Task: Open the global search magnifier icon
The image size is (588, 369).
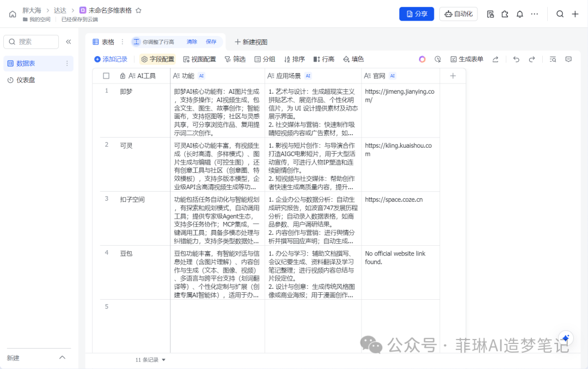Action: pyautogui.click(x=560, y=14)
